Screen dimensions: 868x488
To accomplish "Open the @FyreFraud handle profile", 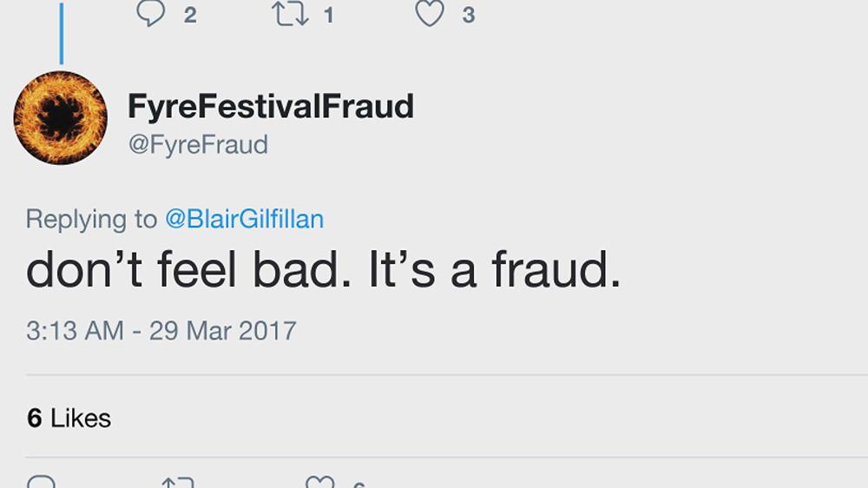I will click(198, 144).
